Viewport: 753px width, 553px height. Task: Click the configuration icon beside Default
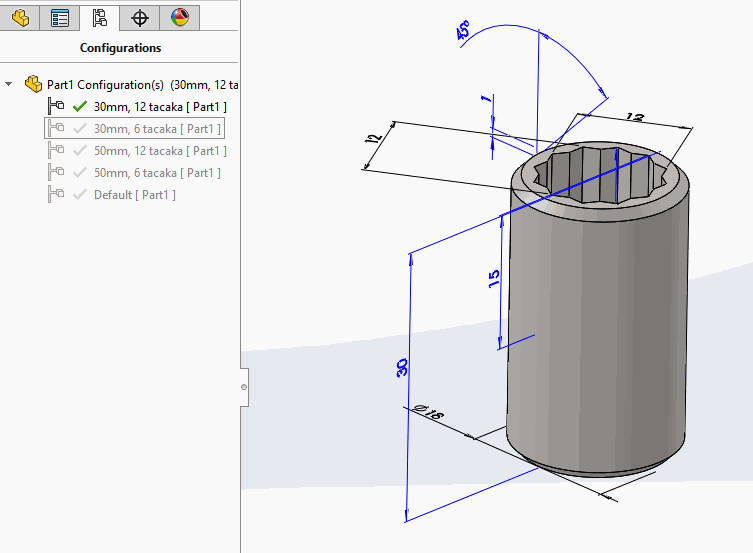(56, 194)
